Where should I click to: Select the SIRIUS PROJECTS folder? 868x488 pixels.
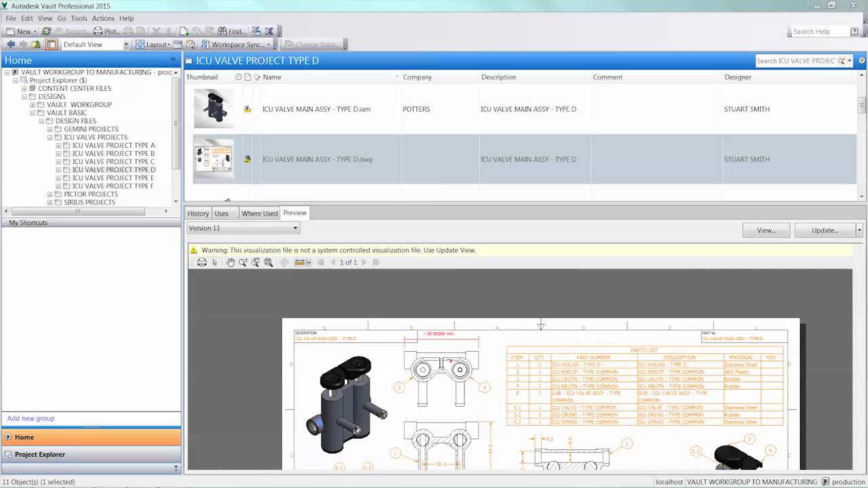tap(90, 202)
